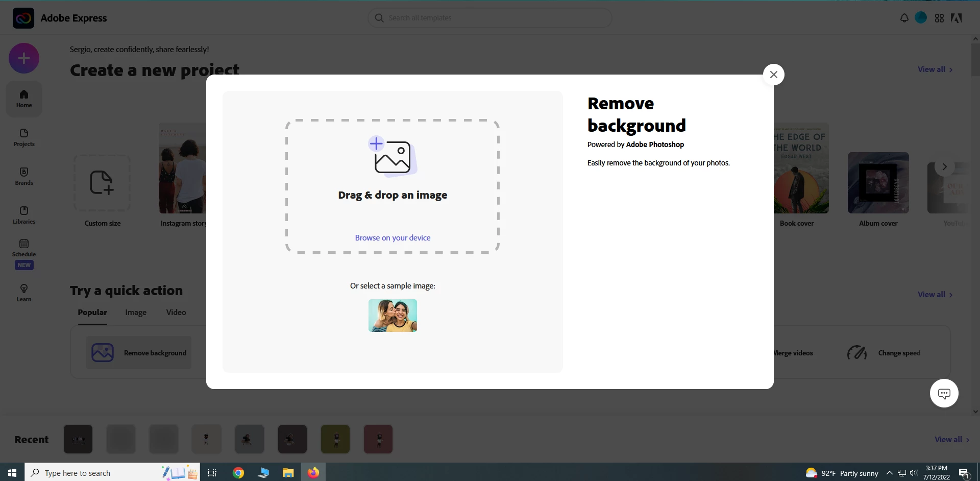
Task: Advance the template carousel with the arrow
Action: [944, 167]
